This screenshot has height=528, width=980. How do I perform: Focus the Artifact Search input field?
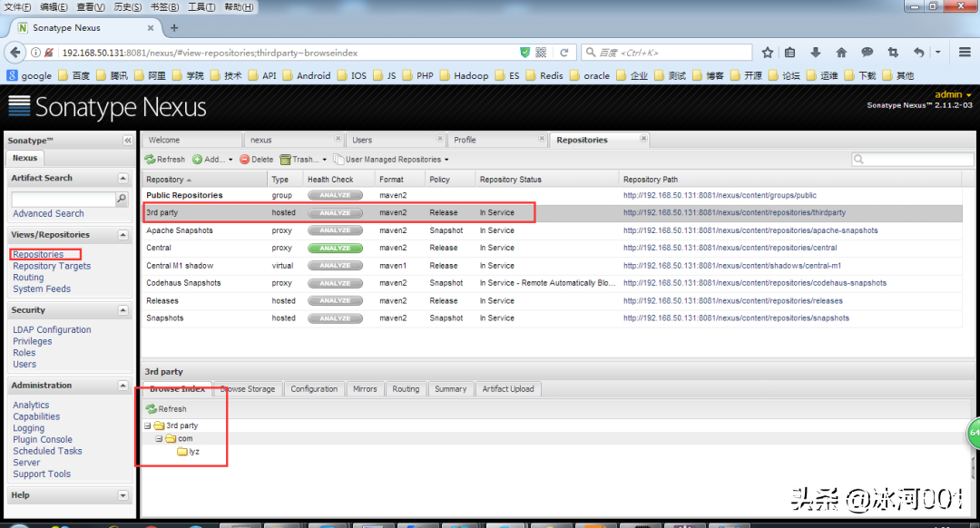64,199
